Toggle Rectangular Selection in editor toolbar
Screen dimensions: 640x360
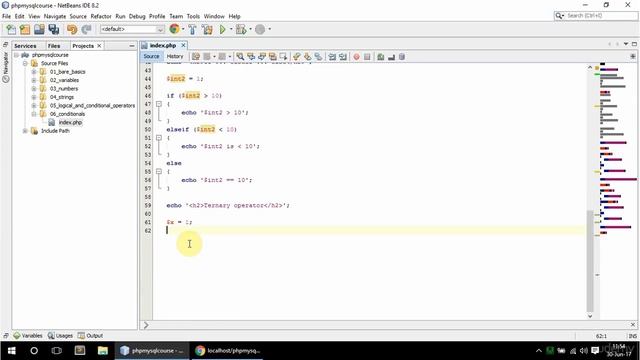tap(283, 57)
